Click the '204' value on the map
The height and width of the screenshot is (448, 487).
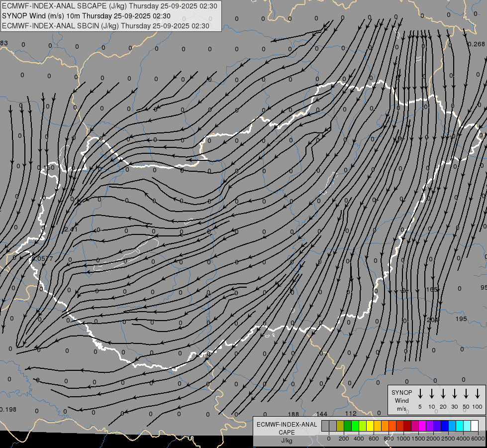pyautogui.click(x=432, y=320)
